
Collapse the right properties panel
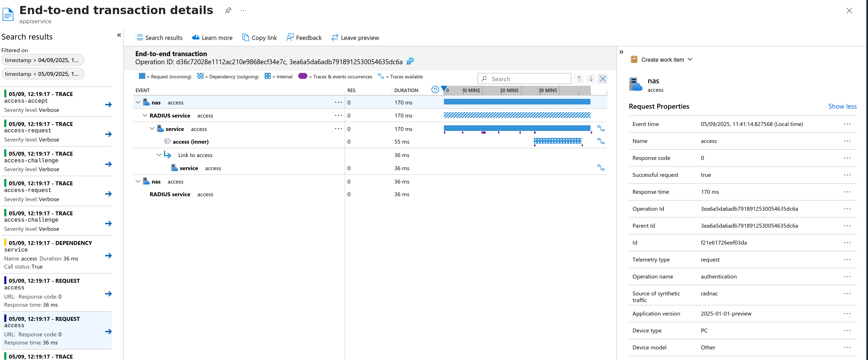[x=622, y=52]
